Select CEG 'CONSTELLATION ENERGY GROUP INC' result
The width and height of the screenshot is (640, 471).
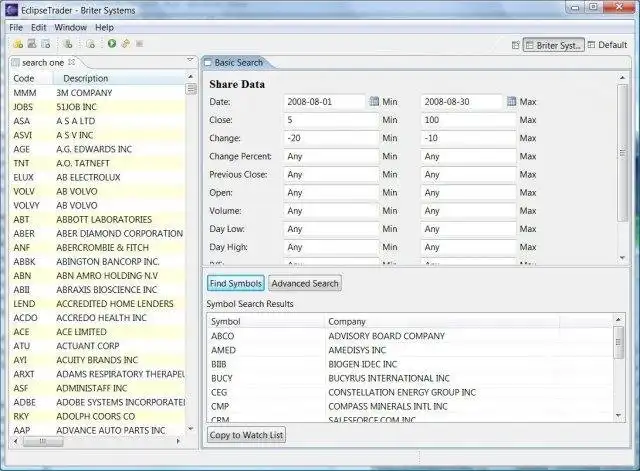tap(410, 392)
